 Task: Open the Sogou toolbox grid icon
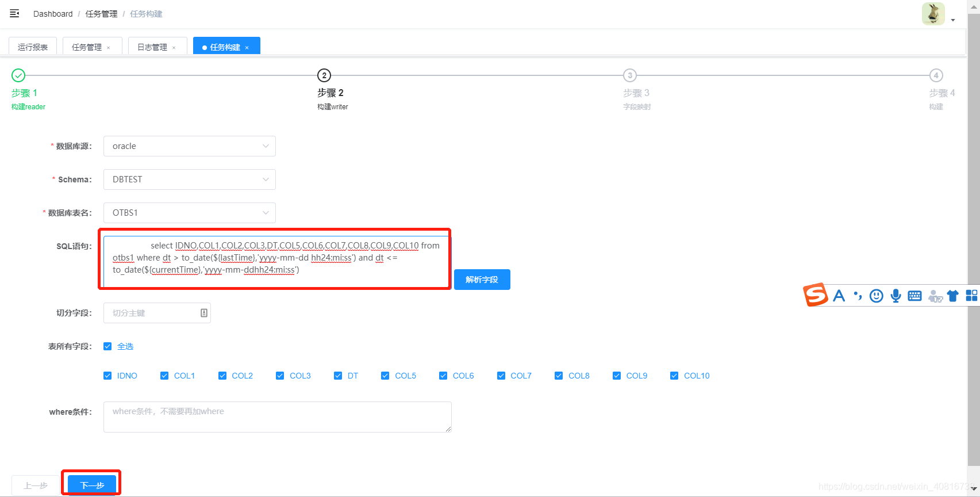pyautogui.click(x=971, y=296)
